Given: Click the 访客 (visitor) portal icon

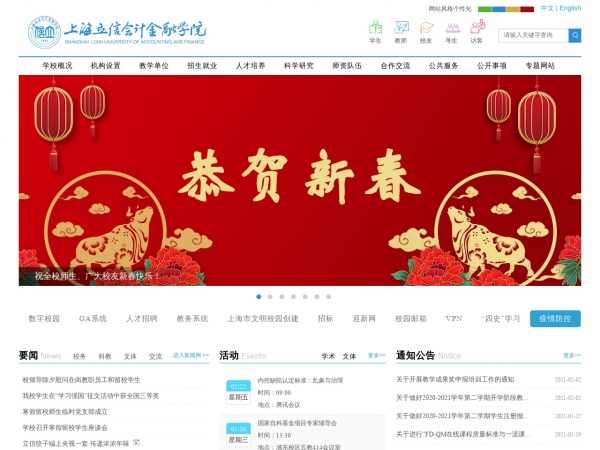Looking at the screenshot, I should pos(476,28).
